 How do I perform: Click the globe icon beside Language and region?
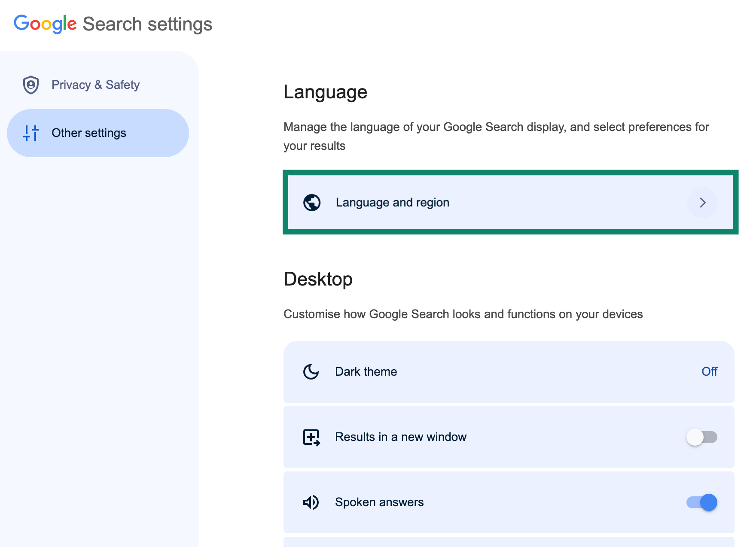(x=312, y=203)
